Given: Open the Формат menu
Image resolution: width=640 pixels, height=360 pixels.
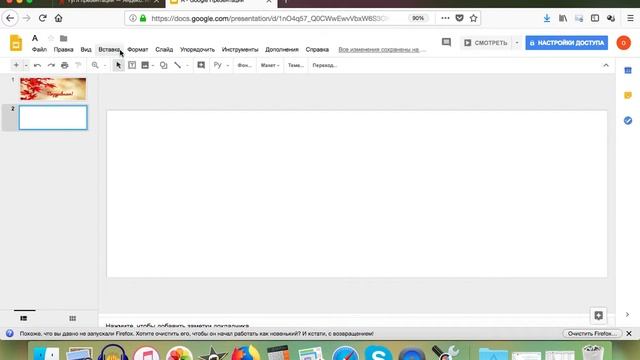Looking at the screenshot, I should [x=138, y=49].
